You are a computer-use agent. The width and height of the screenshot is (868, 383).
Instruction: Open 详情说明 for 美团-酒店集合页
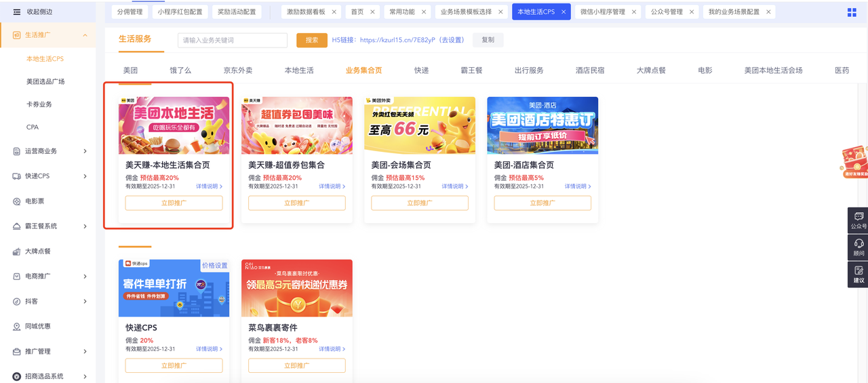pos(578,186)
